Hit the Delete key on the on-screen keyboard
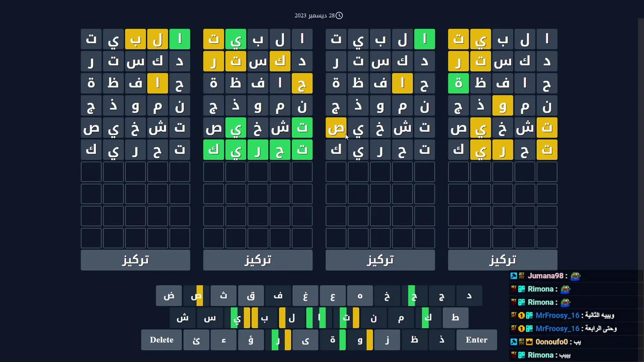644x362 pixels. pyautogui.click(x=162, y=340)
